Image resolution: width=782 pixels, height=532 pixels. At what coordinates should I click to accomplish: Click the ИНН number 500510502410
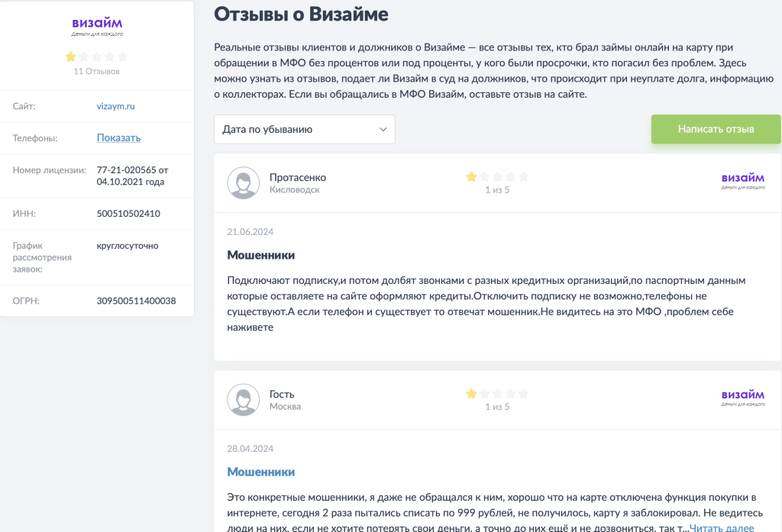click(128, 214)
